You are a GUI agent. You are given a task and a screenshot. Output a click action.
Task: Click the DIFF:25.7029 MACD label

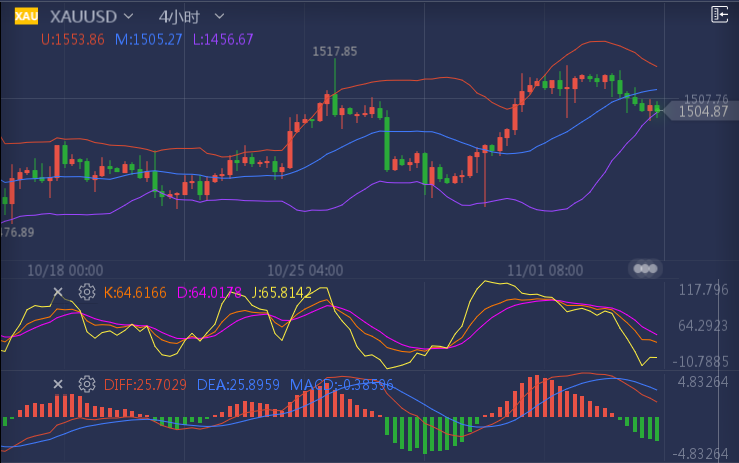point(145,384)
